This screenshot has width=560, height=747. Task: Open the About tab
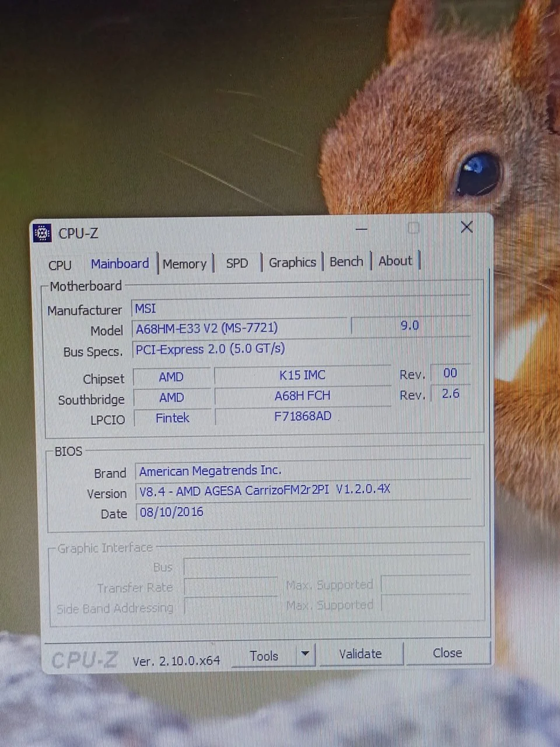[395, 261]
